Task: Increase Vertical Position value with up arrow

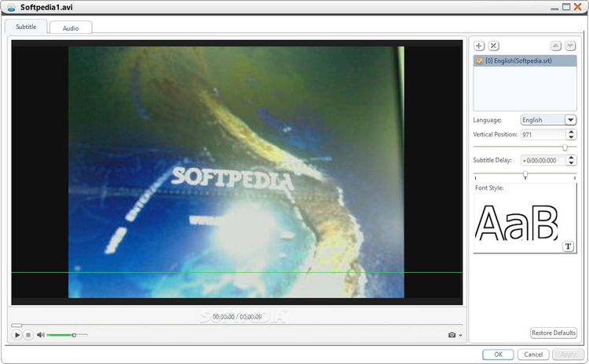Action: click(x=572, y=132)
